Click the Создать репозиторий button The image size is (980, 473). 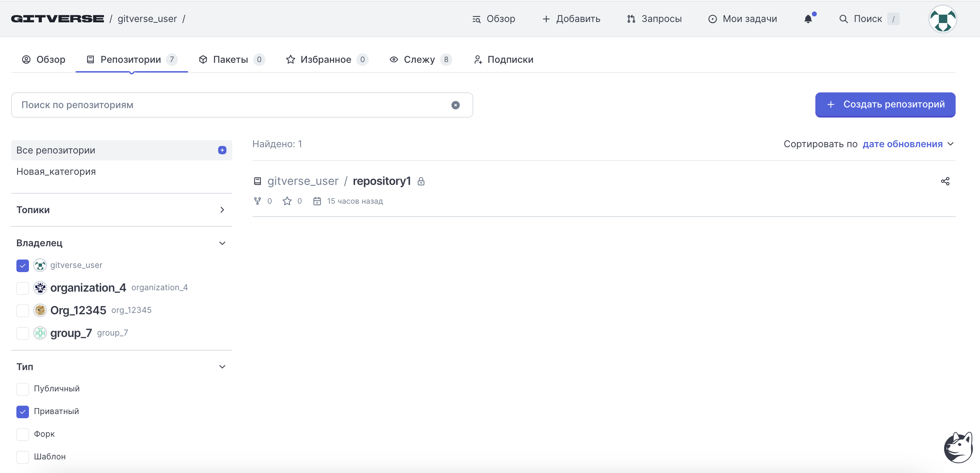point(885,105)
